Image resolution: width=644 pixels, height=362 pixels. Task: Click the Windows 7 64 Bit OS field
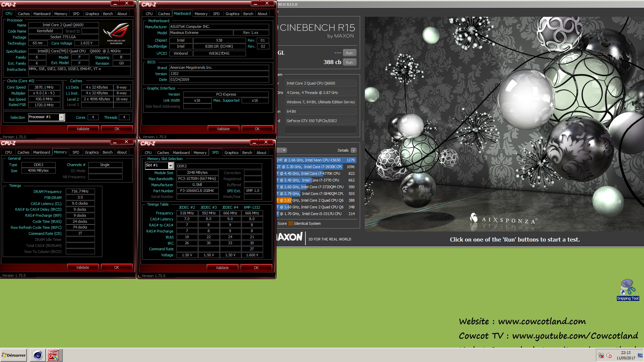click(x=320, y=102)
